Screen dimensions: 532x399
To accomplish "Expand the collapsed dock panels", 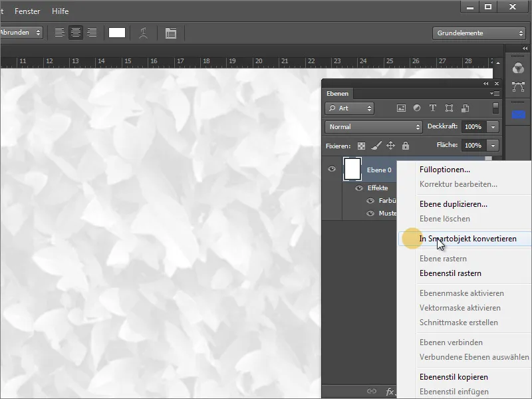I will point(525,48).
